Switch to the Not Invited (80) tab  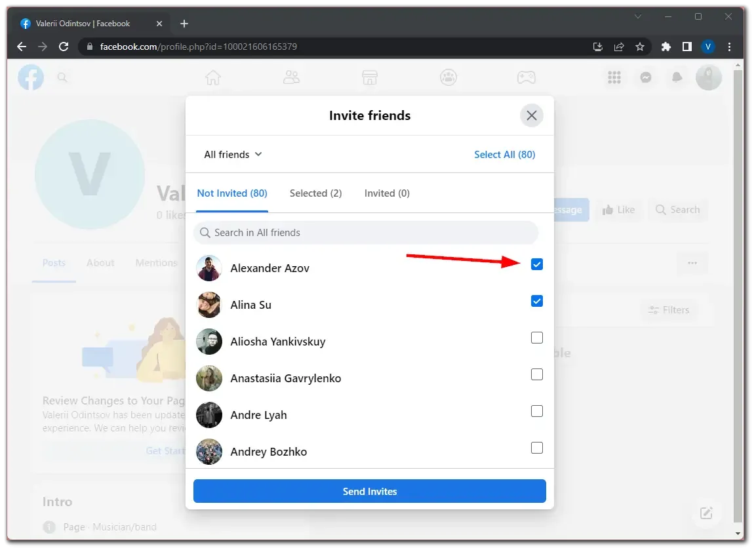232,193
